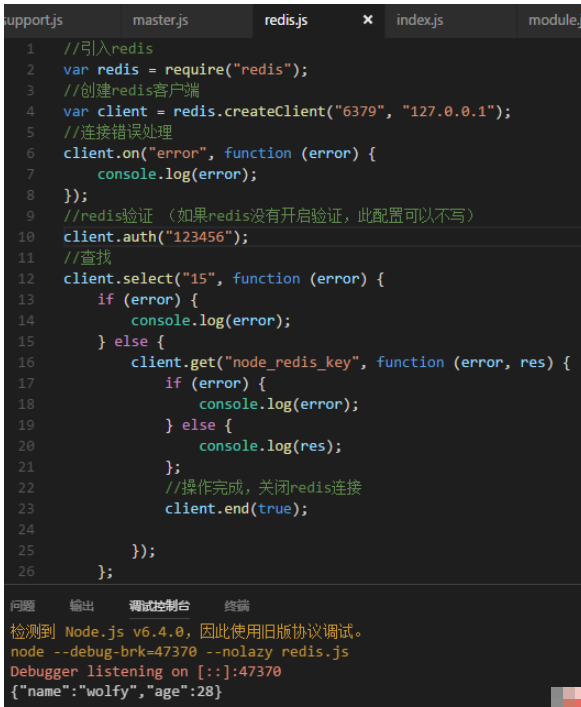Viewport: 581px width, 707px height.
Task: Click client.end(true) statement
Action: coord(236,509)
